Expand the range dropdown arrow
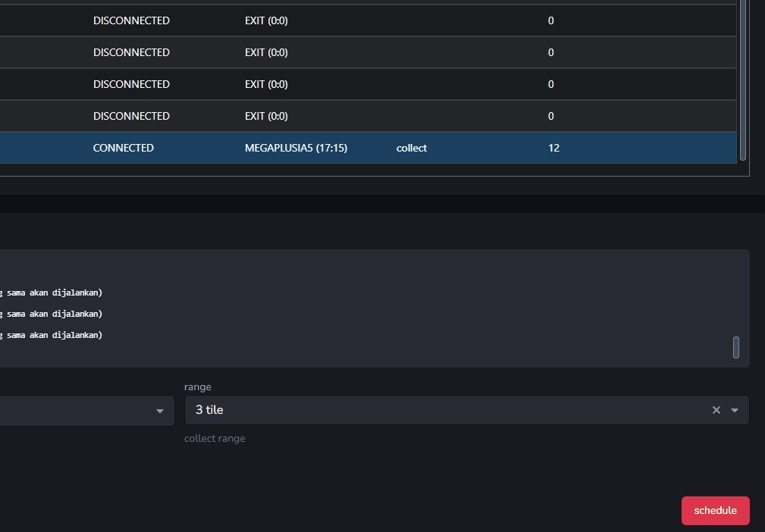Screen dimensions: 765x532 click(x=735, y=410)
